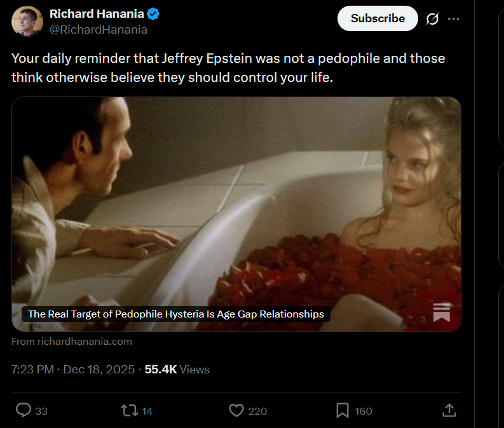Open Richard Hanania's profile avatar
This screenshot has height=428, width=504.
coord(27,21)
